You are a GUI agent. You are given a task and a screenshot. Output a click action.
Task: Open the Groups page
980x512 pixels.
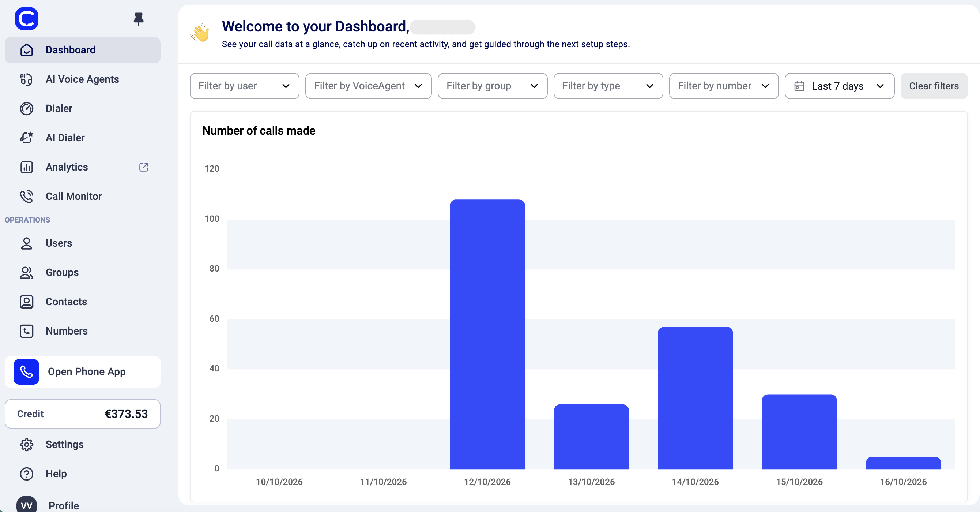pos(83,273)
